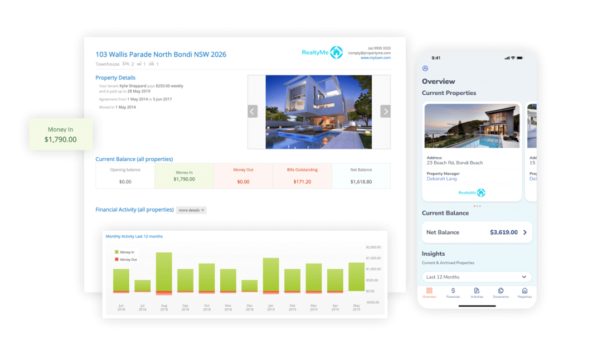Open the Last 12 Months dropdown
Image resolution: width=602 pixels, height=364 pixels.
click(x=475, y=276)
